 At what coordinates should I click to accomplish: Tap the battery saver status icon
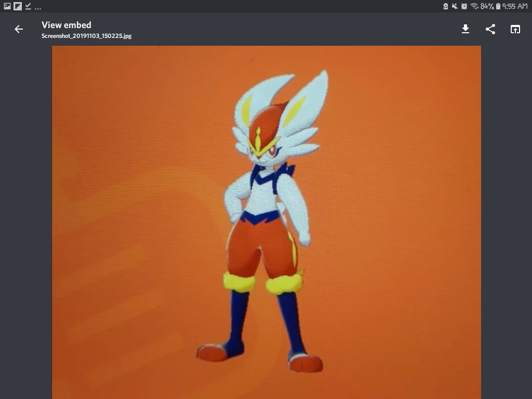(x=445, y=6)
